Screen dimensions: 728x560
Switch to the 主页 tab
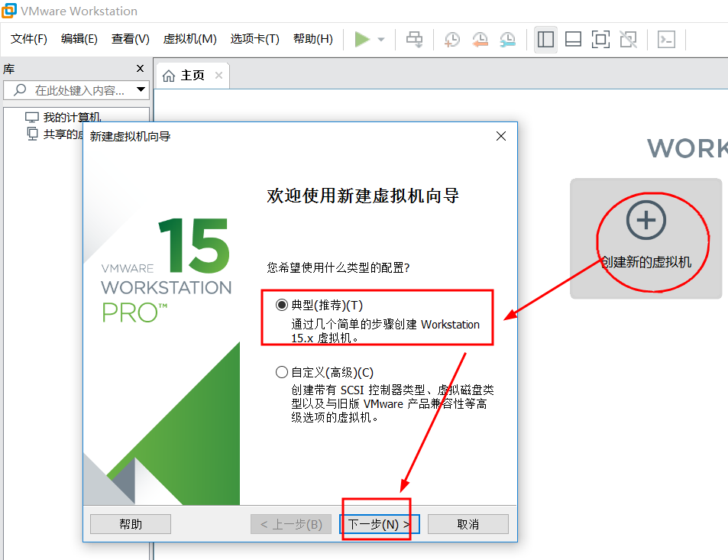pos(192,75)
